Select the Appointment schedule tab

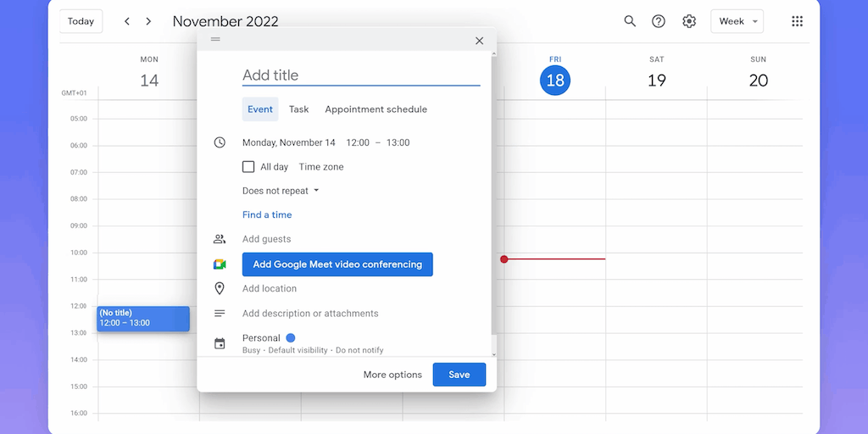coord(376,109)
